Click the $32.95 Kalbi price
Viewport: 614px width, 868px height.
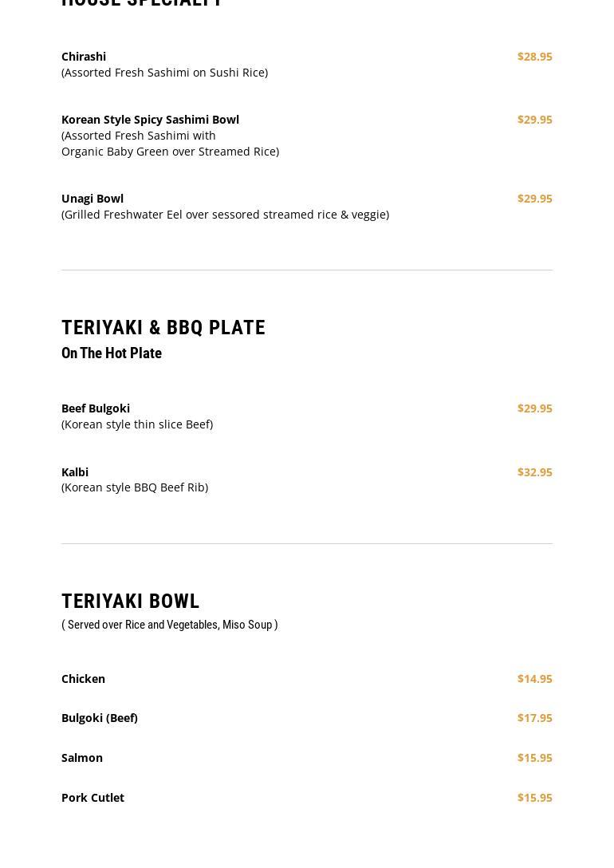pos(534,472)
